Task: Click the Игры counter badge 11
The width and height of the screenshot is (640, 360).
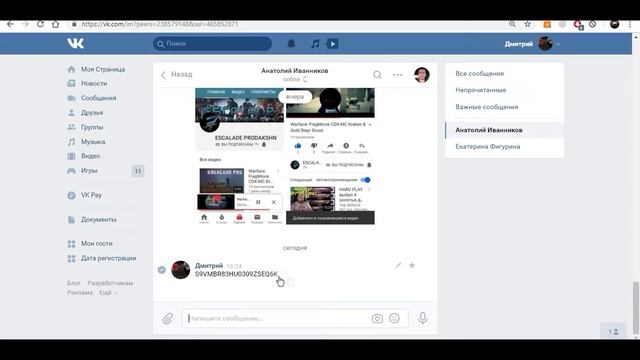Action: (x=138, y=171)
